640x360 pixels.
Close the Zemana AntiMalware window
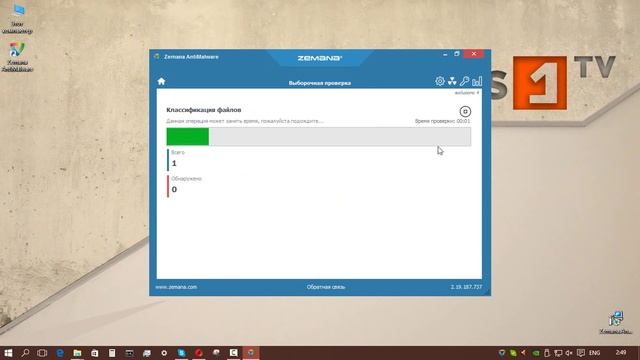point(473,54)
